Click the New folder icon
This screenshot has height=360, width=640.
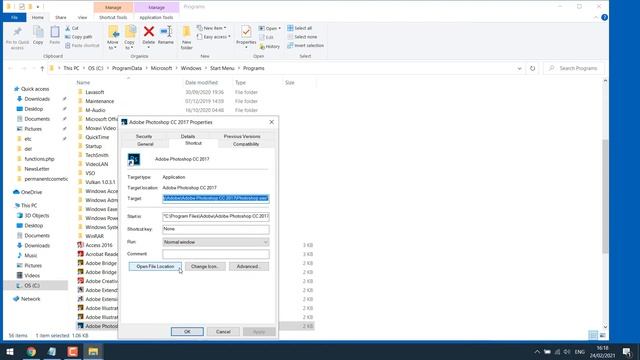point(186,32)
